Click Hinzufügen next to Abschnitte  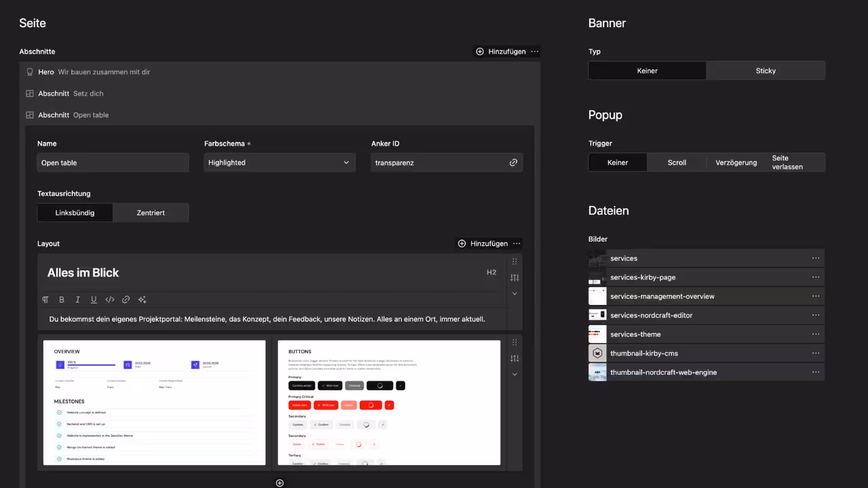[500, 52]
